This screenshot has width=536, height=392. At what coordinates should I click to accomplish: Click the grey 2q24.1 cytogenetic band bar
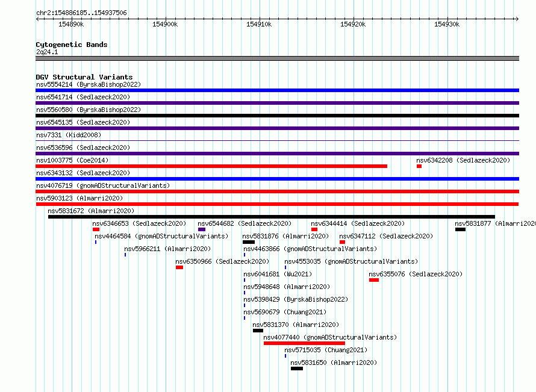coord(277,58)
